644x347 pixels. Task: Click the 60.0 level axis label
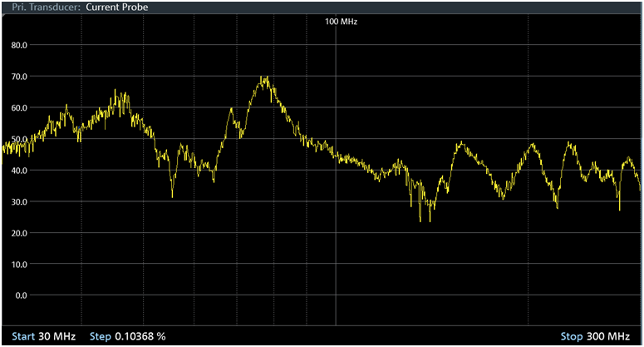[19, 107]
